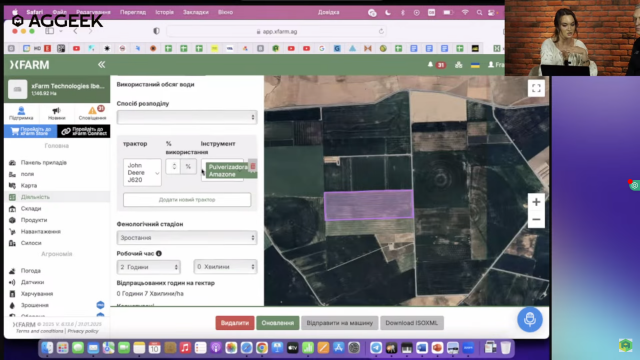Activate the blue microphone voice button
The width and height of the screenshot is (640, 360).
pos(530,319)
